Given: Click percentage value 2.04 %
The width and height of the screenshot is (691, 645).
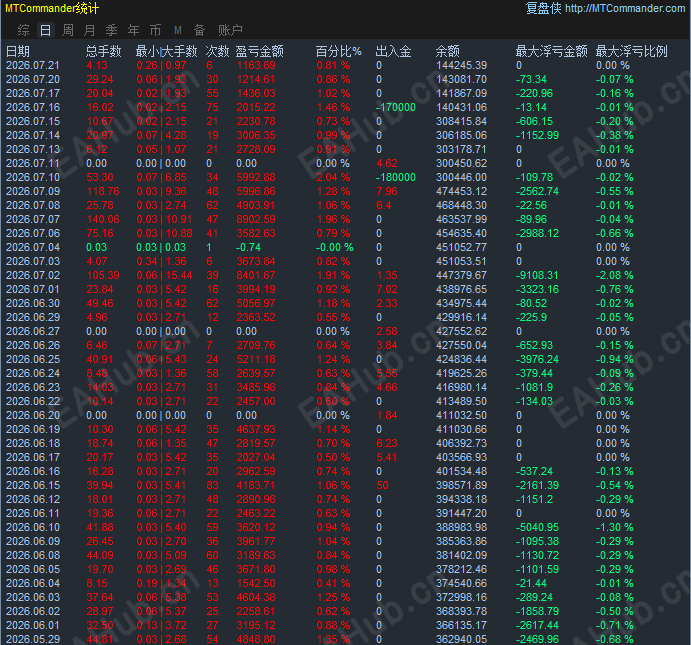Looking at the screenshot, I should click(333, 178).
